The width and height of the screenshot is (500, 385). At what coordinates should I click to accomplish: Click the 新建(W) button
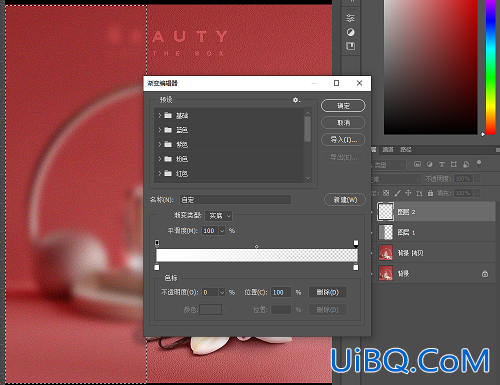coord(345,200)
